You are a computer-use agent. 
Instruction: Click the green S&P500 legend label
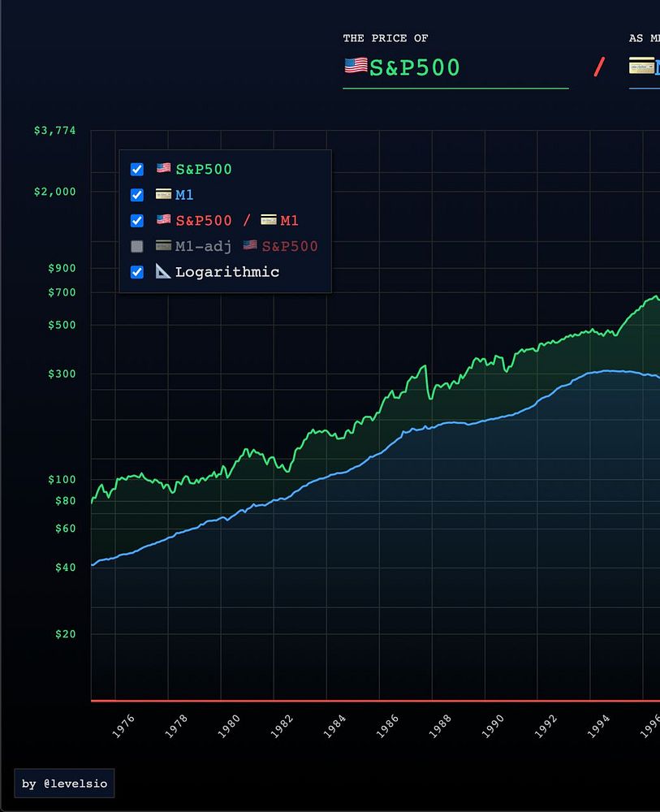click(204, 170)
